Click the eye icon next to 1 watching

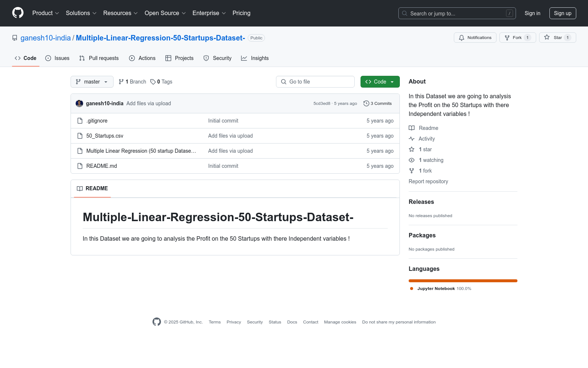click(x=412, y=160)
